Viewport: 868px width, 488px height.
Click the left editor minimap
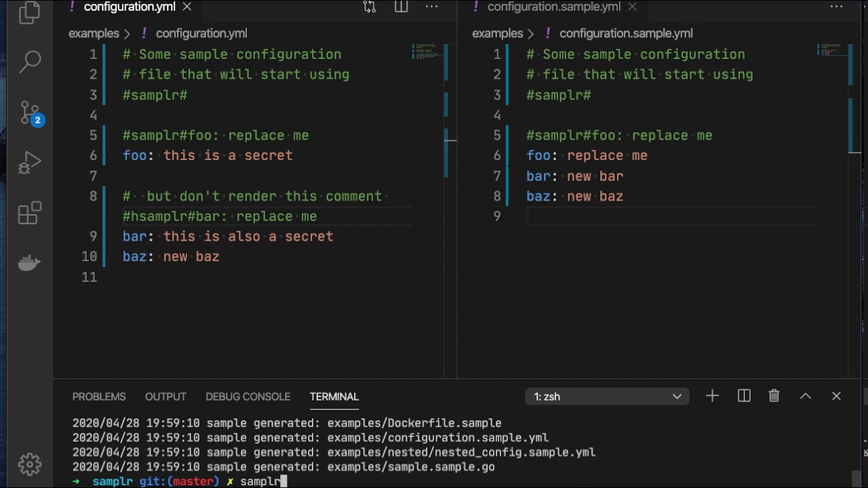(427, 52)
